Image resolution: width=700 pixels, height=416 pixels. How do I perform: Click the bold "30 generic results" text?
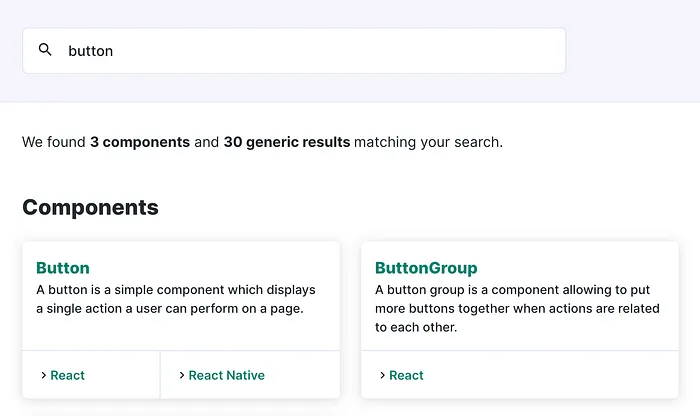287,142
